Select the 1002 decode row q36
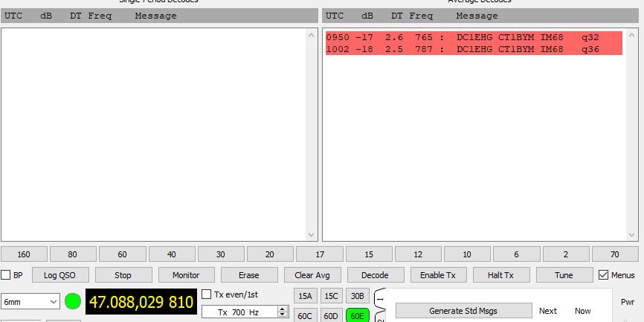The width and height of the screenshot is (644, 322). (x=474, y=49)
